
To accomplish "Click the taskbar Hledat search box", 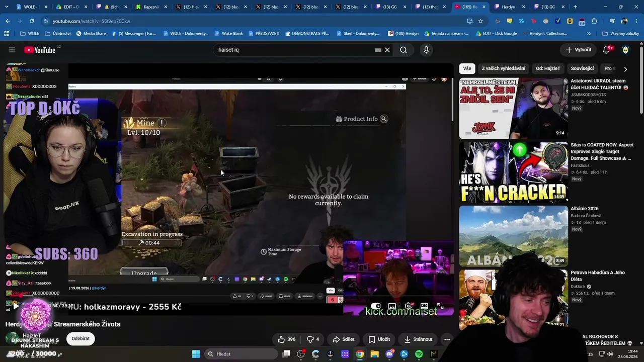I will (x=241, y=354).
